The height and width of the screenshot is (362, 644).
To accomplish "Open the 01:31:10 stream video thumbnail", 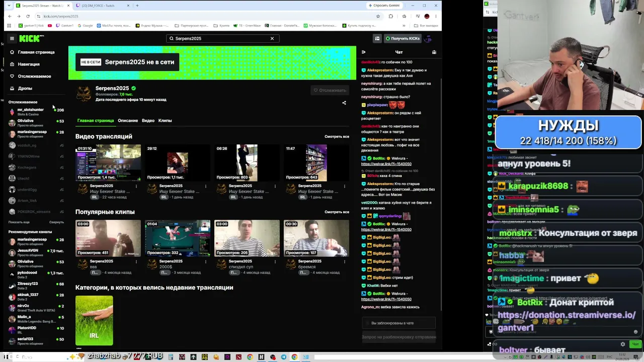I will tap(108, 163).
